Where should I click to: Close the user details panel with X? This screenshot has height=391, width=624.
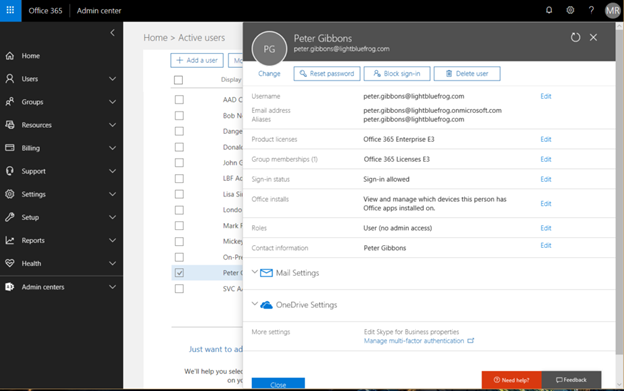[x=593, y=37]
